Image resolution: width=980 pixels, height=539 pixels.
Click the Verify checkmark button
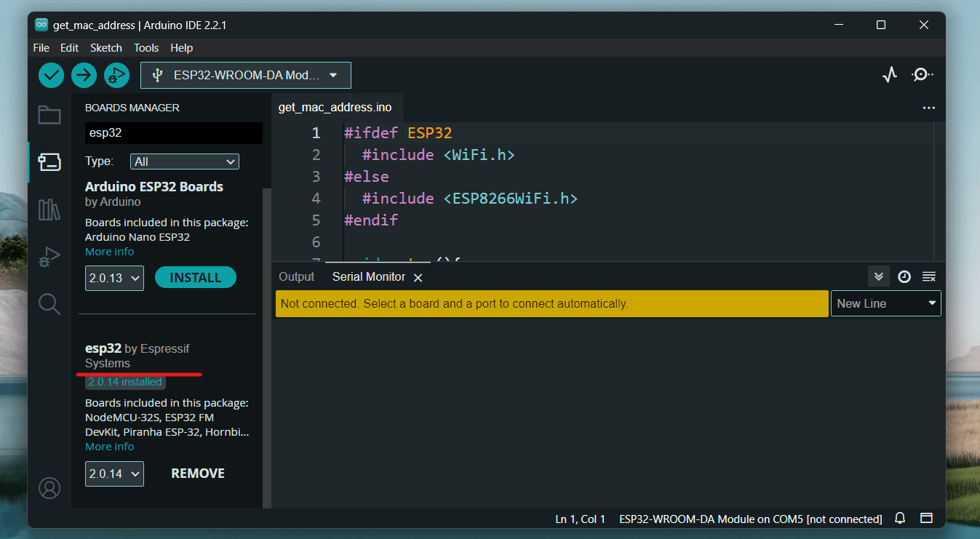tap(51, 75)
